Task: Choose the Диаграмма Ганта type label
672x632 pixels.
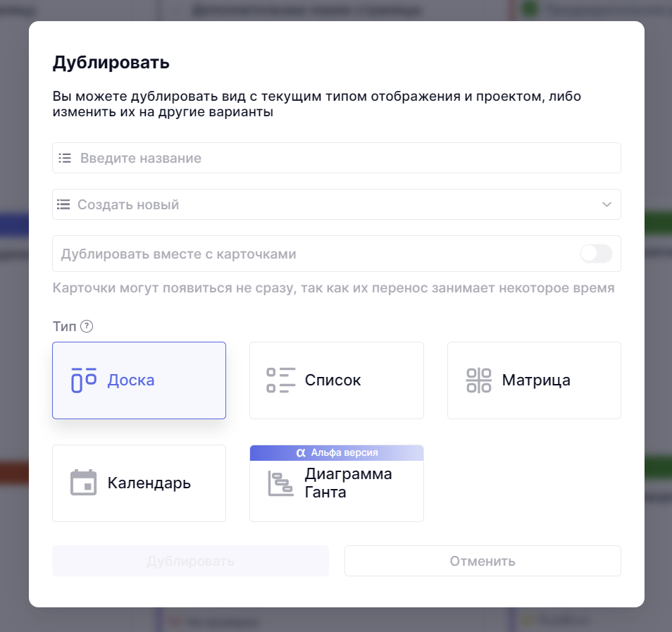Action: [x=348, y=483]
